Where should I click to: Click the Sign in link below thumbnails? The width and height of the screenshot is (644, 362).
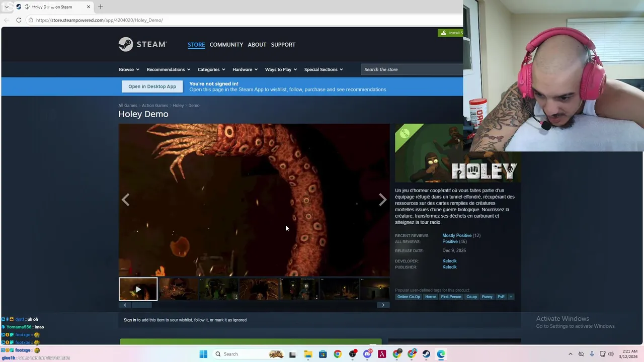click(130, 320)
